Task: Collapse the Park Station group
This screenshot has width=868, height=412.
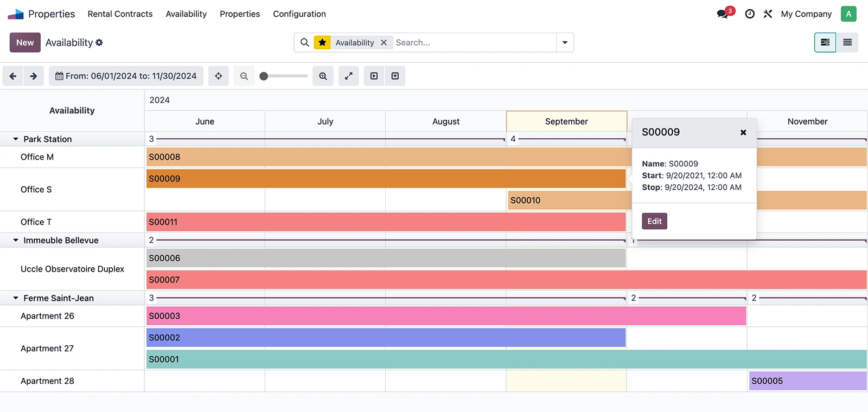Action: pos(16,139)
